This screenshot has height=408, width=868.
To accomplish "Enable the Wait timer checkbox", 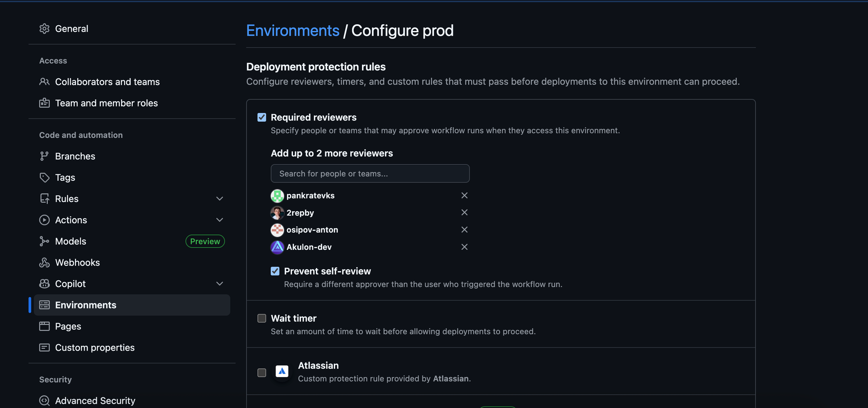I will pyautogui.click(x=262, y=318).
